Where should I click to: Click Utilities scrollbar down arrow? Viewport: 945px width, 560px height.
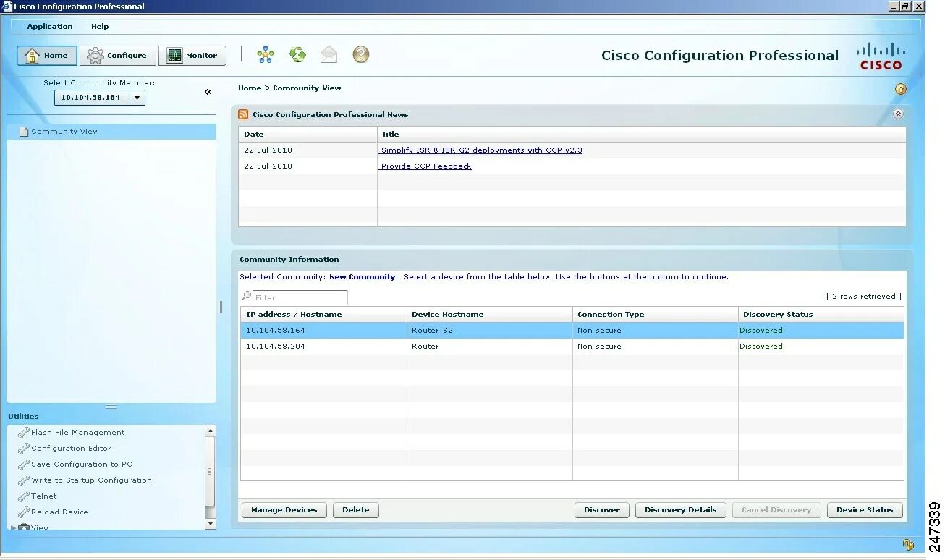tap(211, 524)
